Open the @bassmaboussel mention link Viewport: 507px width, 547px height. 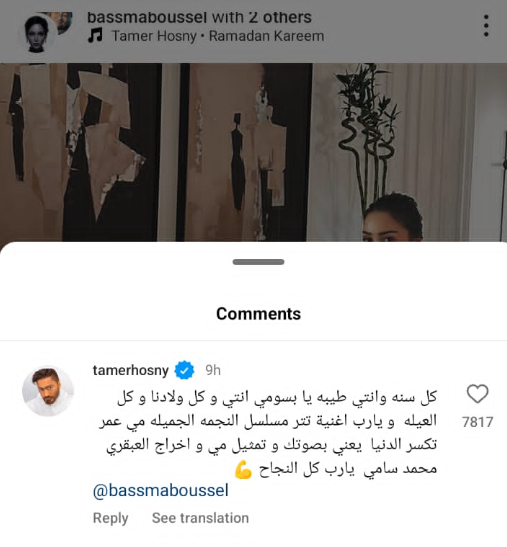(161, 490)
